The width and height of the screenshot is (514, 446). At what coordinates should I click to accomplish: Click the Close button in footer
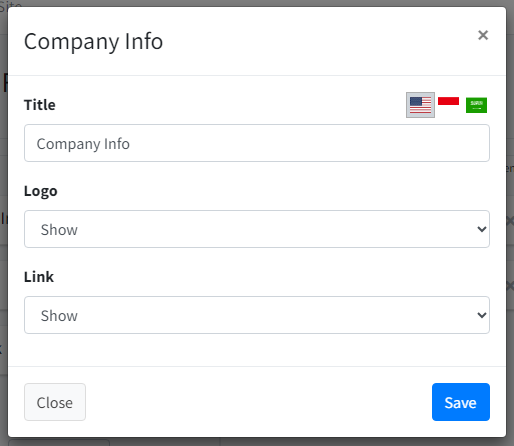tap(55, 402)
